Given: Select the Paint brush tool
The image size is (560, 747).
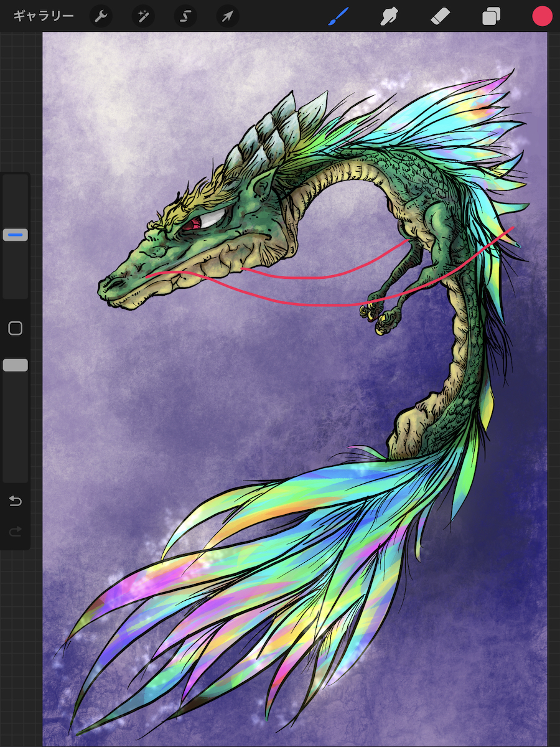Looking at the screenshot, I should [339, 16].
